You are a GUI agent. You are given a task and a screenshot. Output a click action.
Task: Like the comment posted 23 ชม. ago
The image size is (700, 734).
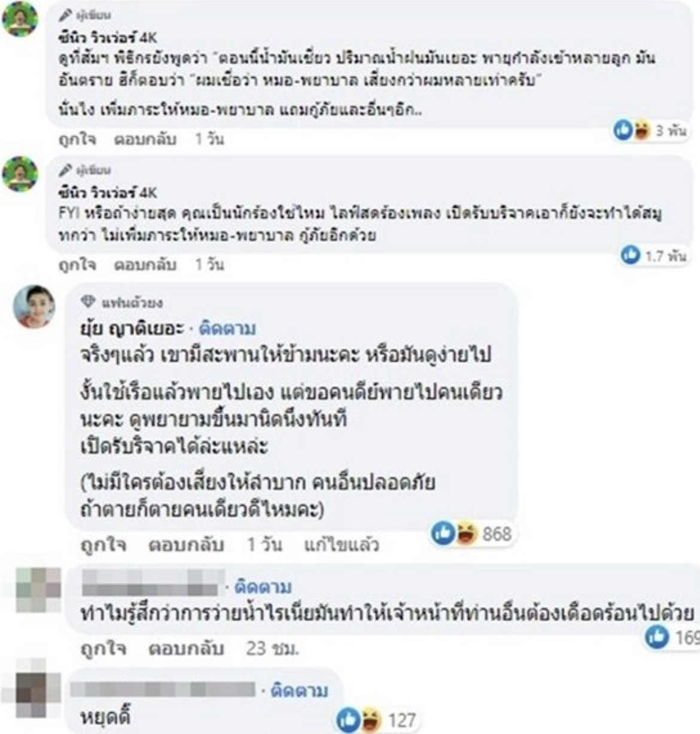103,648
